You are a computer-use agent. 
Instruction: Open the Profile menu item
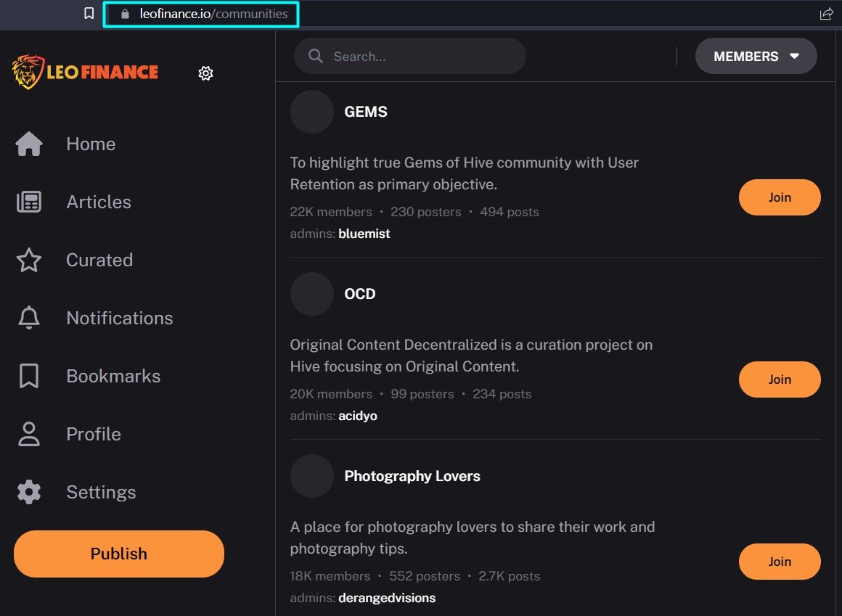pyautogui.click(x=94, y=434)
